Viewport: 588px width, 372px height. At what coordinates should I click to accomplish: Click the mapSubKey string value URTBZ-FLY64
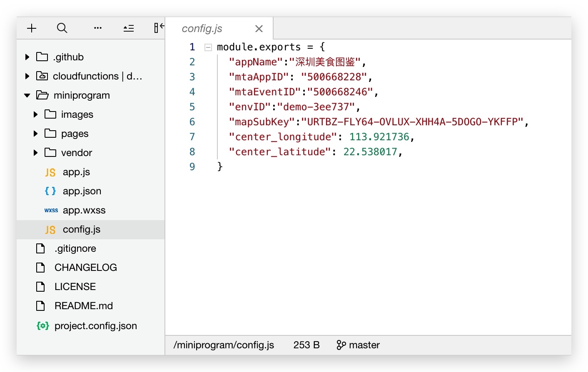click(x=412, y=122)
